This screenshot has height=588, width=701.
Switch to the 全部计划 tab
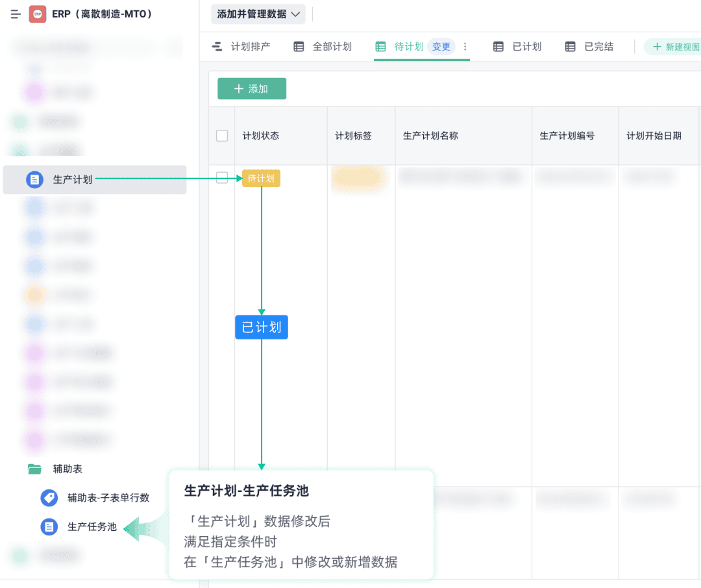click(323, 47)
